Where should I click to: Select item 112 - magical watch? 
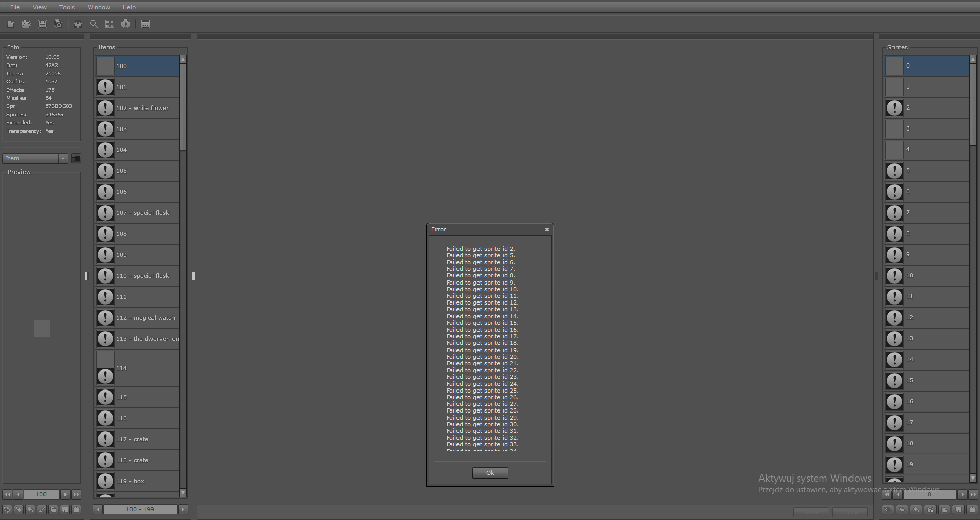137,318
